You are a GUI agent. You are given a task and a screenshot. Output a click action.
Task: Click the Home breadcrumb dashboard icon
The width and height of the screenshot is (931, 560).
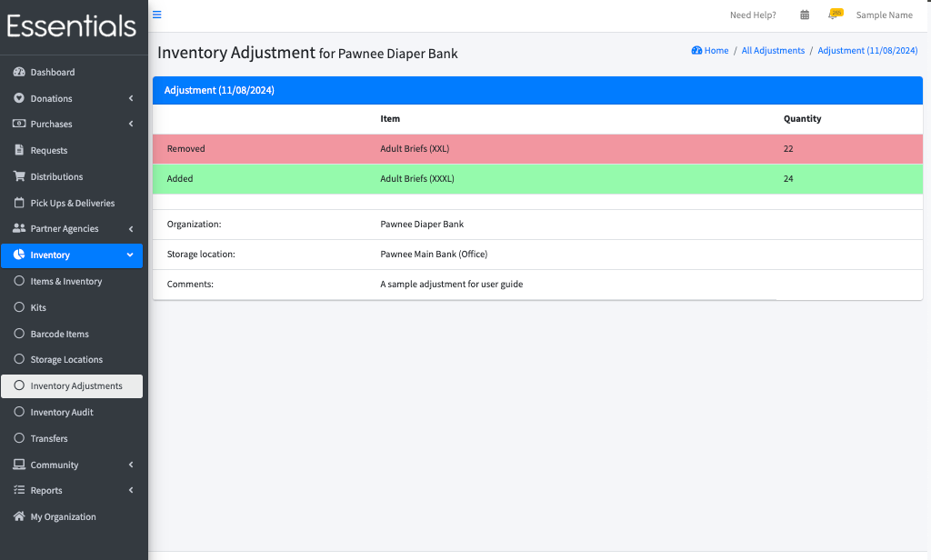(x=696, y=51)
